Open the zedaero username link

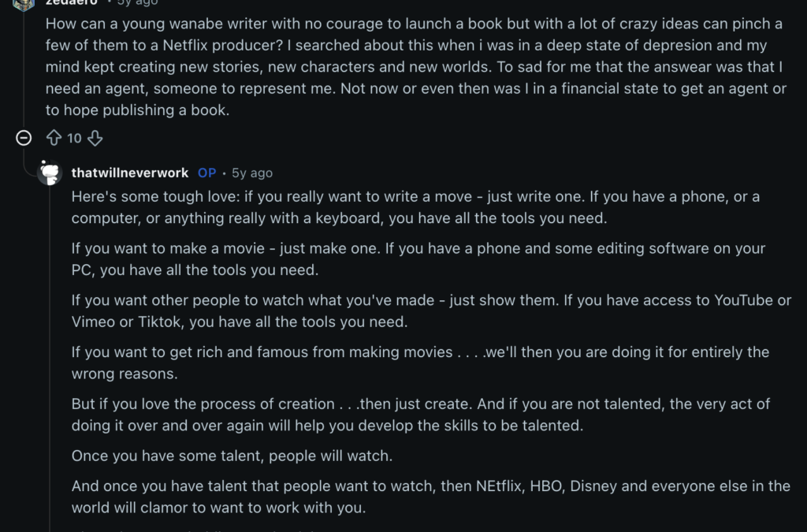click(x=71, y=3)
